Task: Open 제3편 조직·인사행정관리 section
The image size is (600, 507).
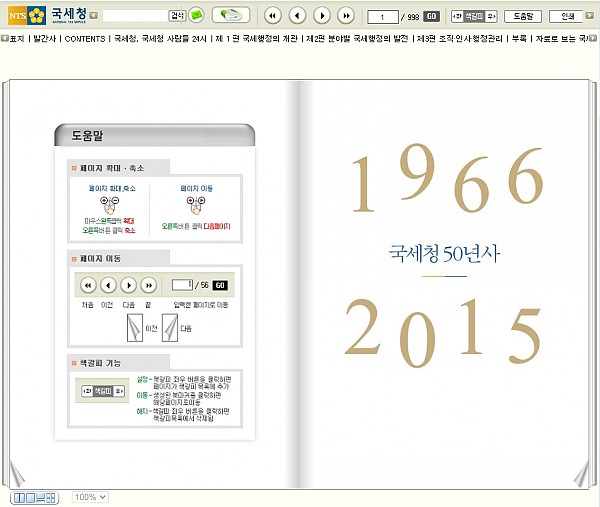Action: click(459, 39)
